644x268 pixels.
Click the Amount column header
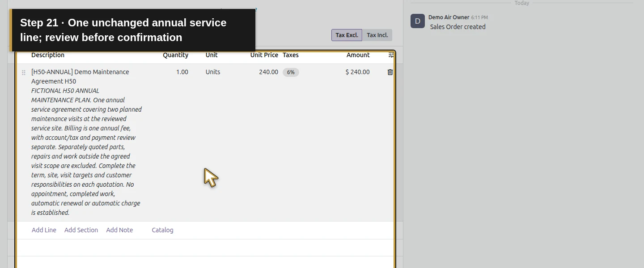click(x=358, y=55)
